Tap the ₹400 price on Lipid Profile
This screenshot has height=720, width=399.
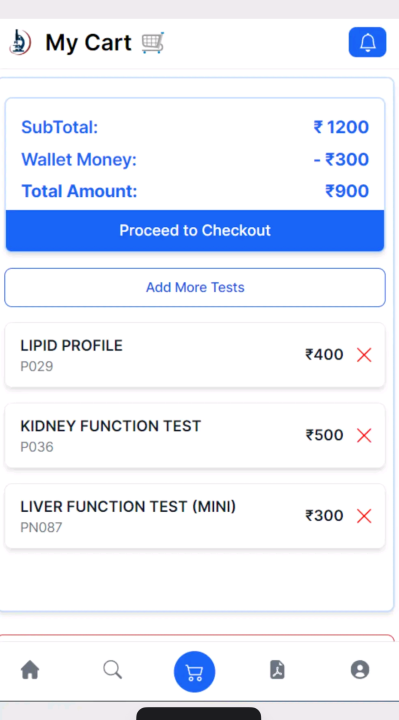324,355
